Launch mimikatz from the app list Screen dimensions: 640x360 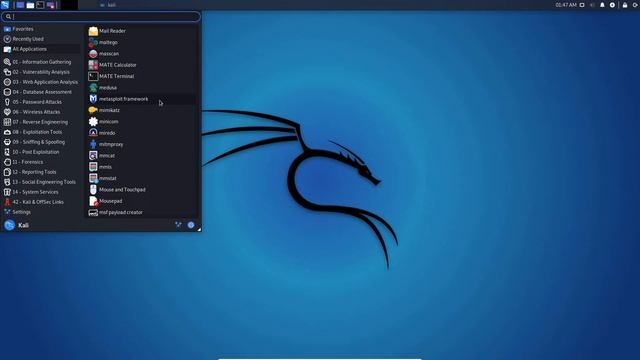tap(142, 110)
